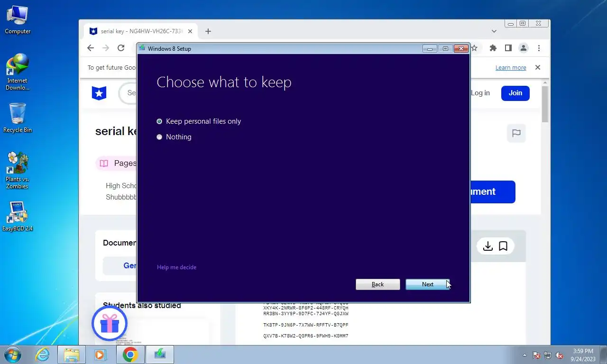Open the taskbar clock and date

(x=583, y=355)
